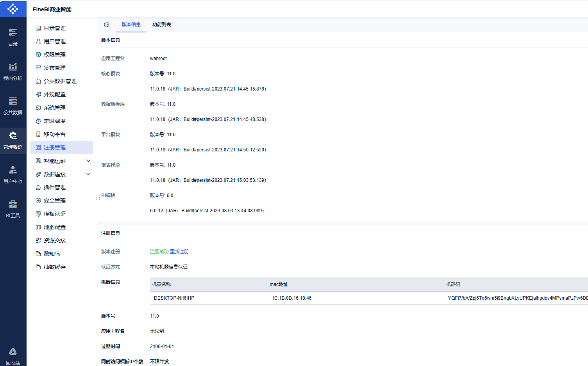Click the 安全管理 shield icon
This screenshot has height=366, width=588.
pos(38,201)
